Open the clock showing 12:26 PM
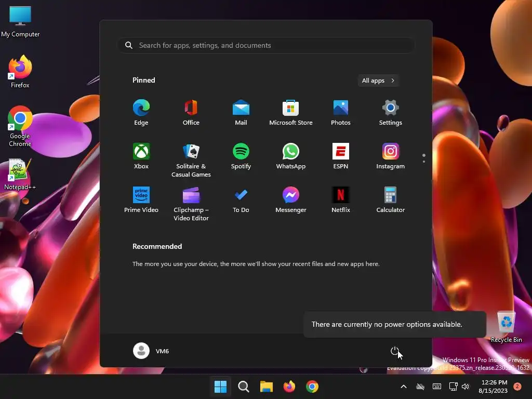The image size is (532, 399). 494,387
